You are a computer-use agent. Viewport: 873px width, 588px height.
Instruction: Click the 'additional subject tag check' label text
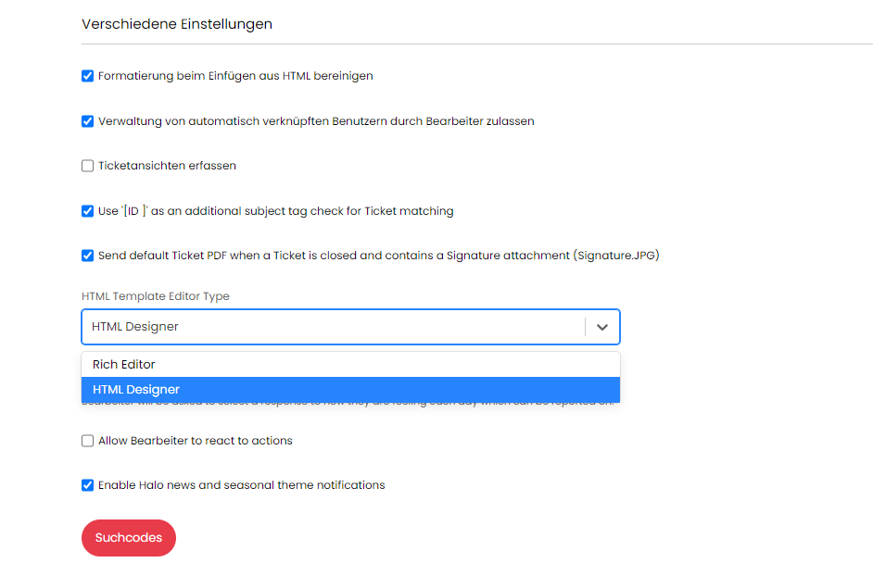click(276, 211)
